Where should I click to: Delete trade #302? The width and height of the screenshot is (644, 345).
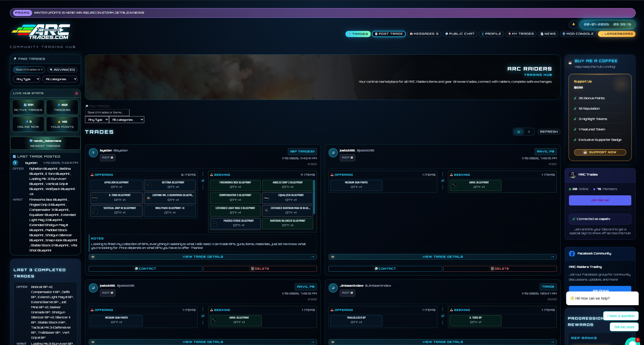click(x=260, y=269)
